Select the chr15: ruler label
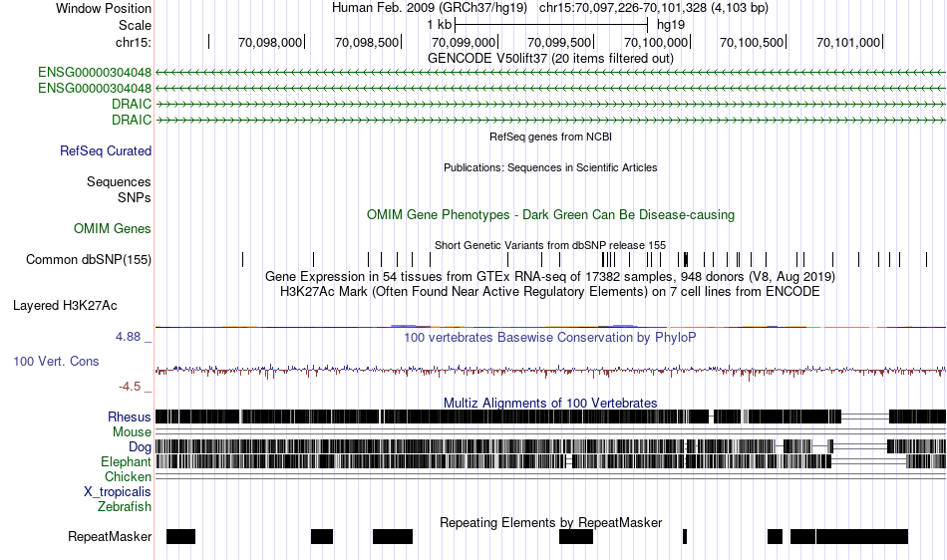Image resolution: width=947 pixels, height=560 pixels. [x=133, y=42]
